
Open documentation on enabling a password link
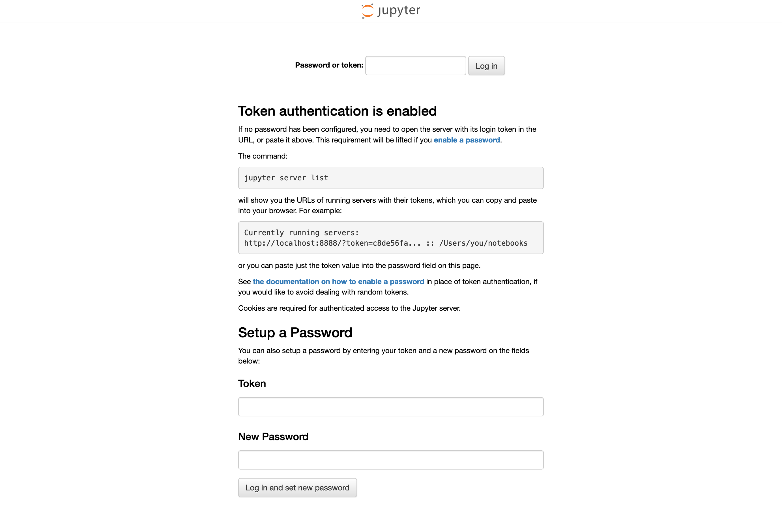[338, 282]
